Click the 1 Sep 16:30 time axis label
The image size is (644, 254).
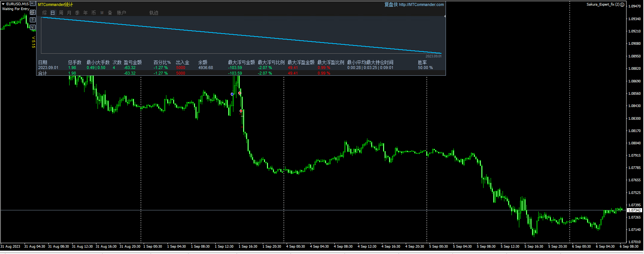coord(248,247)
